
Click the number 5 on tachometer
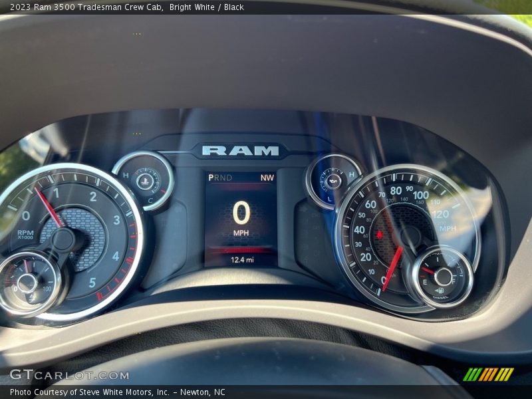pos(92,283)
